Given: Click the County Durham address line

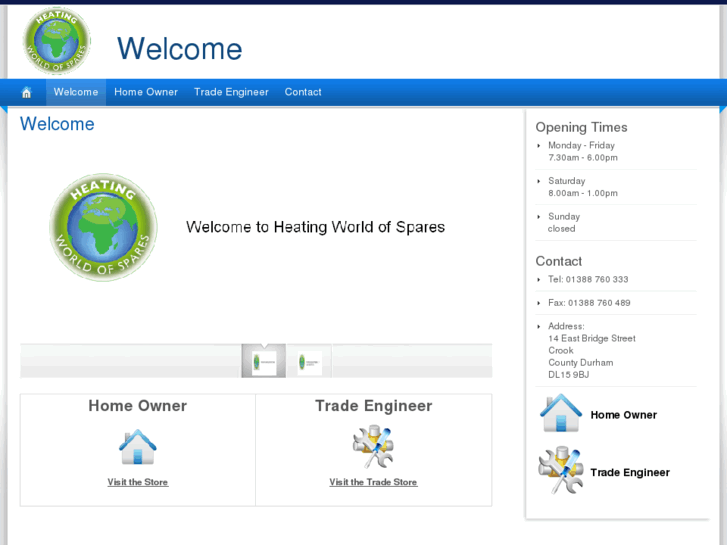Looking at the screenshot, I should pyautogui.click(x=580, y=363).
